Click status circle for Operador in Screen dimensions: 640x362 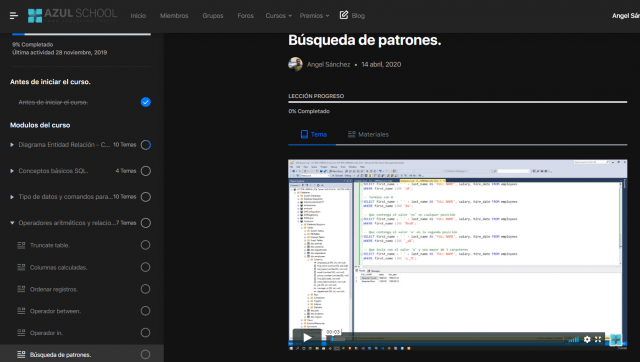tap(145, 333)
